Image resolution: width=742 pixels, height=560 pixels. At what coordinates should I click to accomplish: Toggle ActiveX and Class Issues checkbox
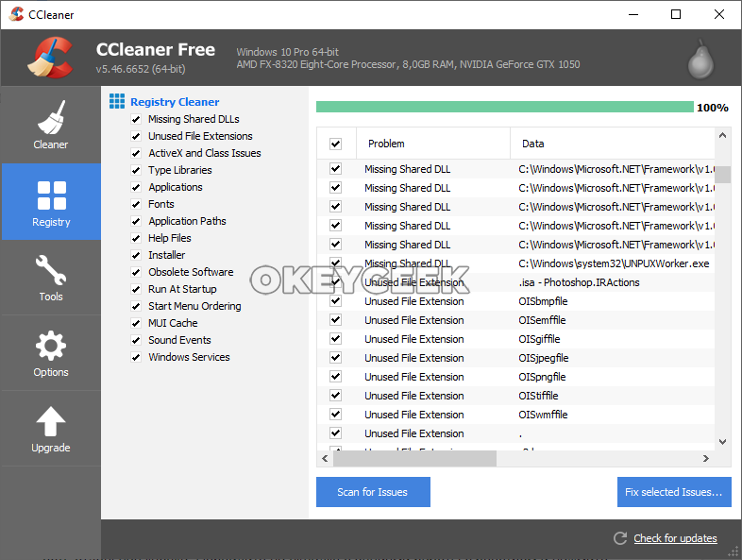[x=136, y=153]
